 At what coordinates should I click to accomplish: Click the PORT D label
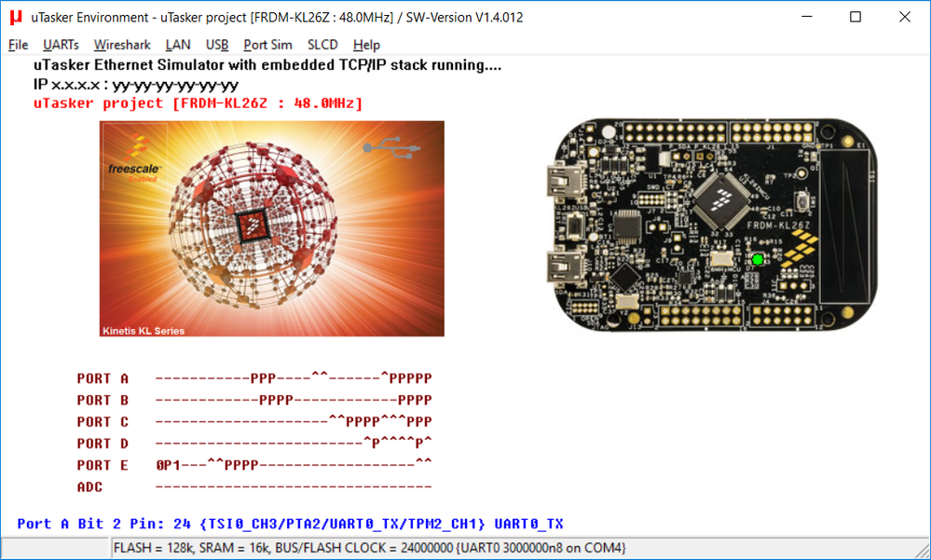pos(103,444)
